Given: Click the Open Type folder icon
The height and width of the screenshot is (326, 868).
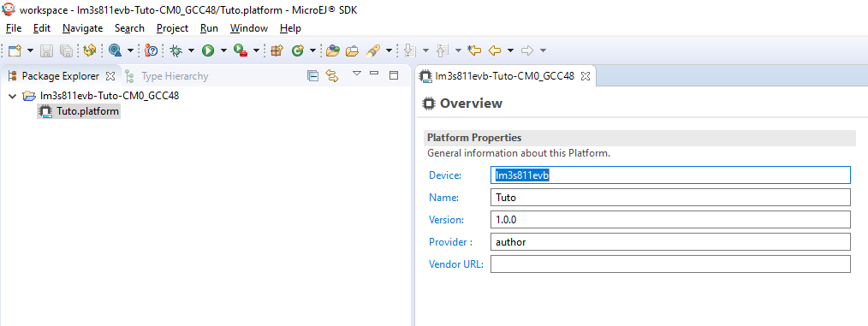Looking at the screenshot, I should tap(332, 50).
